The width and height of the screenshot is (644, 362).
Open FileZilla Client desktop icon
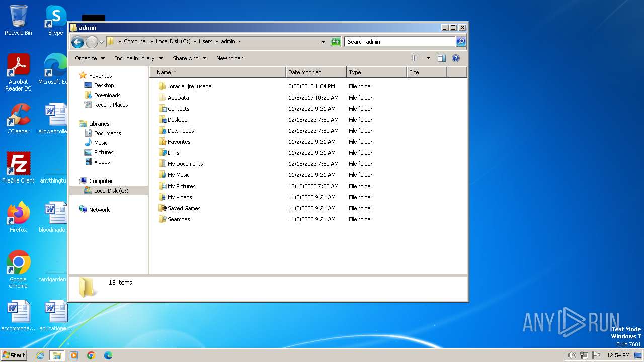point(18,168)
